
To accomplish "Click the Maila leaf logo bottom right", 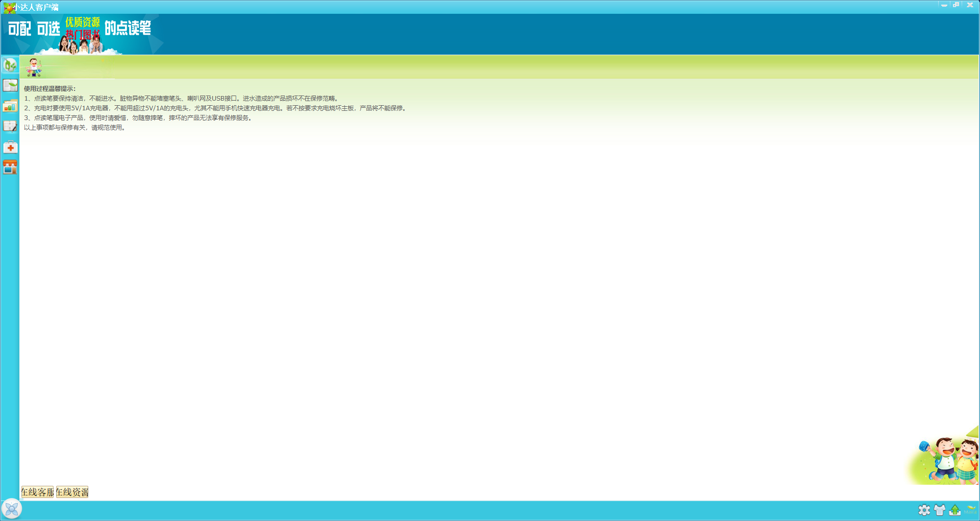I will tap(970, 510).
